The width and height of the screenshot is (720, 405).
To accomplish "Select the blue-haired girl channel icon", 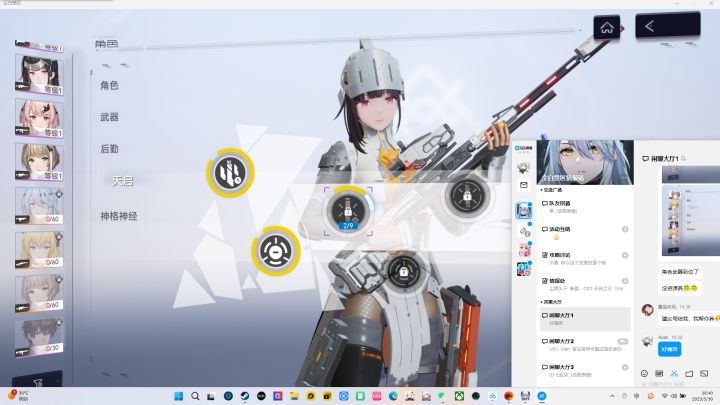I will pyautogui.click(x=523, y=210).
